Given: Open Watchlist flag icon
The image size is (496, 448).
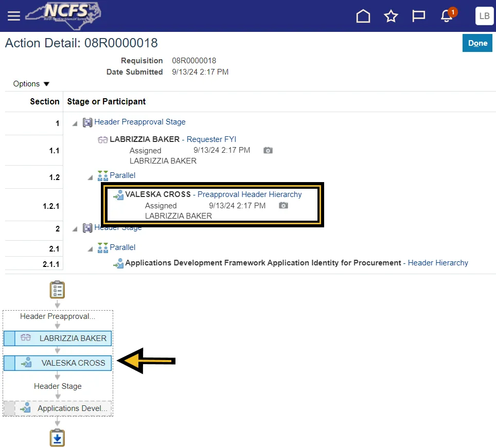Looking at the screenshot, I should pyautogui.click(x=419, y=16).
